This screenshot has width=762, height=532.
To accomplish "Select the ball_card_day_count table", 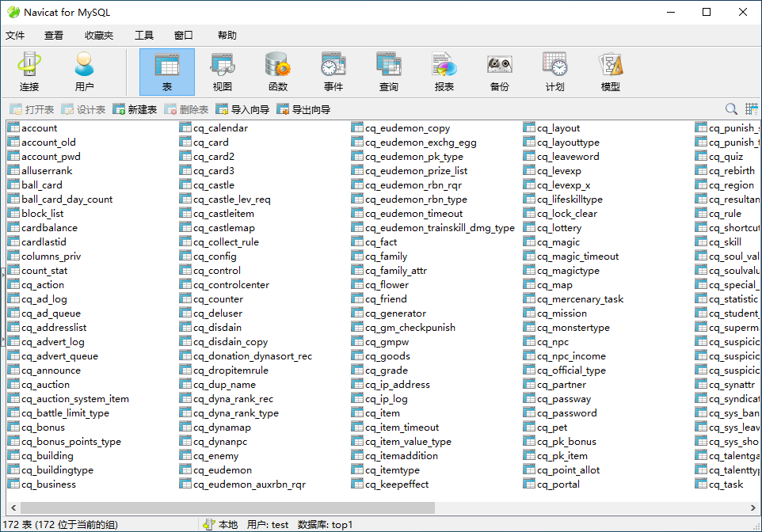I will point(67,199).
